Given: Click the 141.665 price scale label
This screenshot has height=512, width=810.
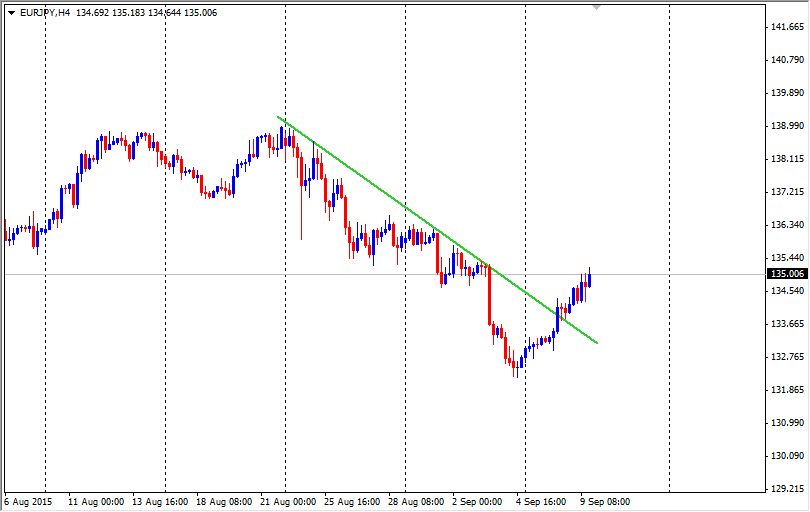Looking at the screenshot, I should pyautogui.click(x=787, y=27).
